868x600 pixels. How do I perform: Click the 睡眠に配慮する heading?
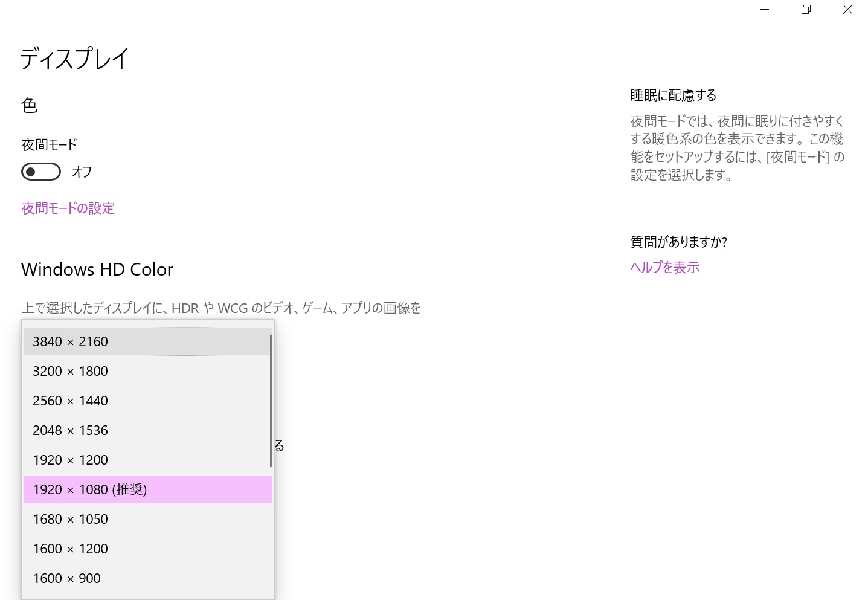click(673, 95)
